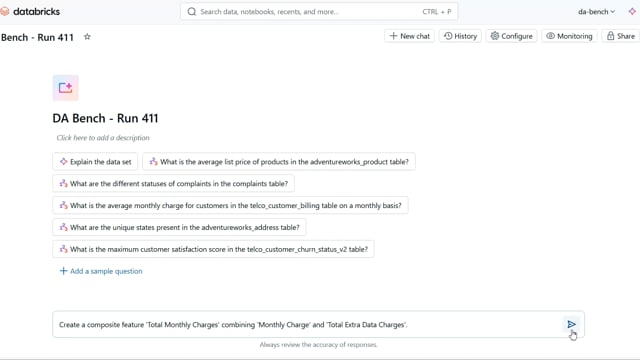Expand the da-bench workspace dropdown
Viewport: 640px width, 360px height.
coord(596,12)
